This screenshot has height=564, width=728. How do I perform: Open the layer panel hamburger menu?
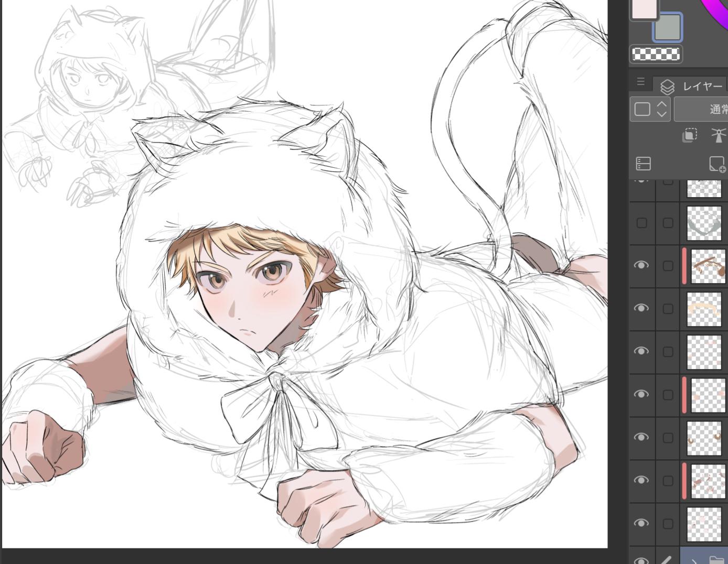(640, 82)
